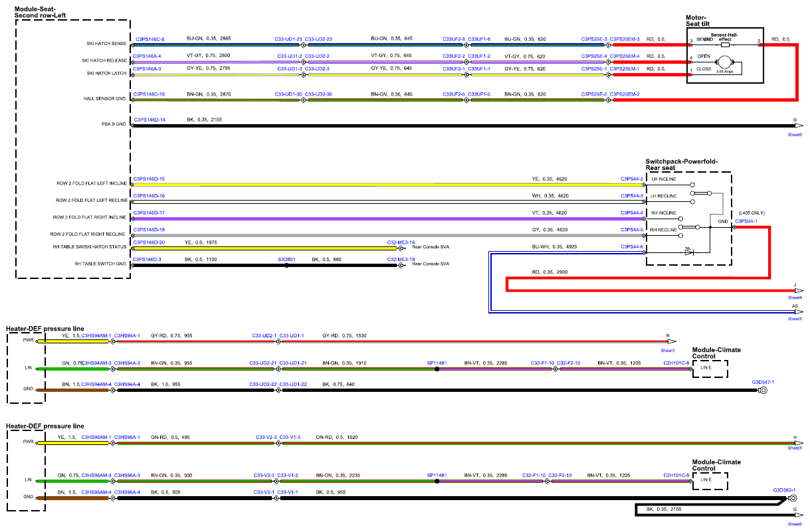
Task: Select the PSA B GND label
Action: (x=114, y=124)
